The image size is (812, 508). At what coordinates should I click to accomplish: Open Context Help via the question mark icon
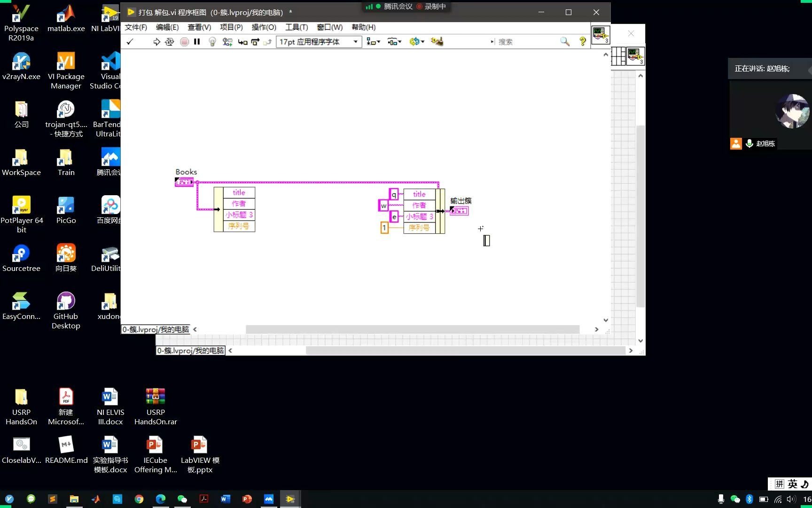pos(582,41)
